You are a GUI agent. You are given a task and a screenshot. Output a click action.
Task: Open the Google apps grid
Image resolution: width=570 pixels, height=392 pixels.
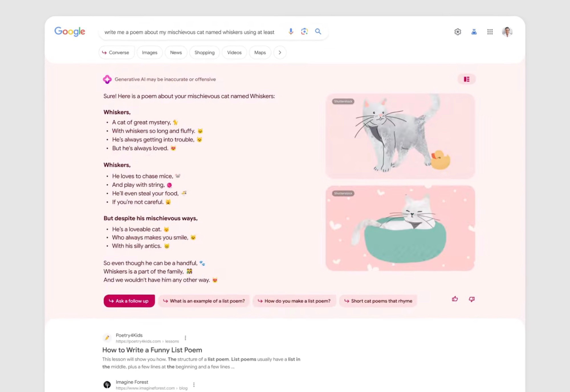tap(490, 32)
